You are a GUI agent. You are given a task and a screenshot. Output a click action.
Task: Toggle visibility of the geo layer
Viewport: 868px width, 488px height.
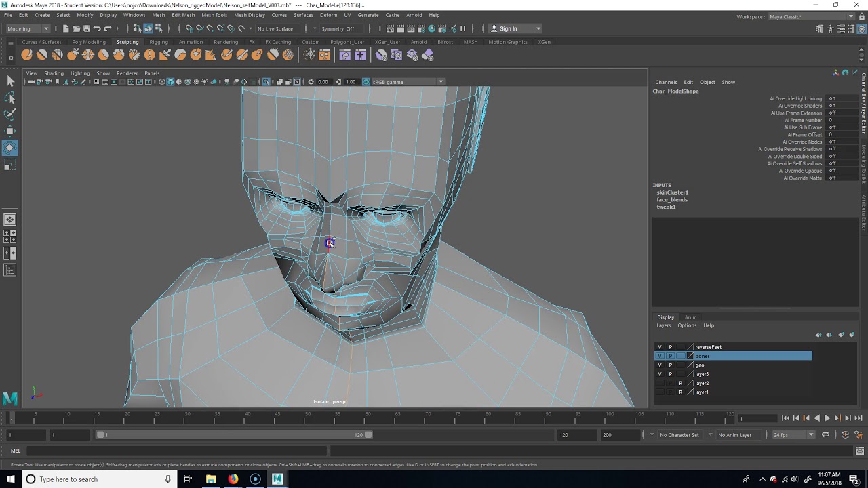click(x=659, y=365)
